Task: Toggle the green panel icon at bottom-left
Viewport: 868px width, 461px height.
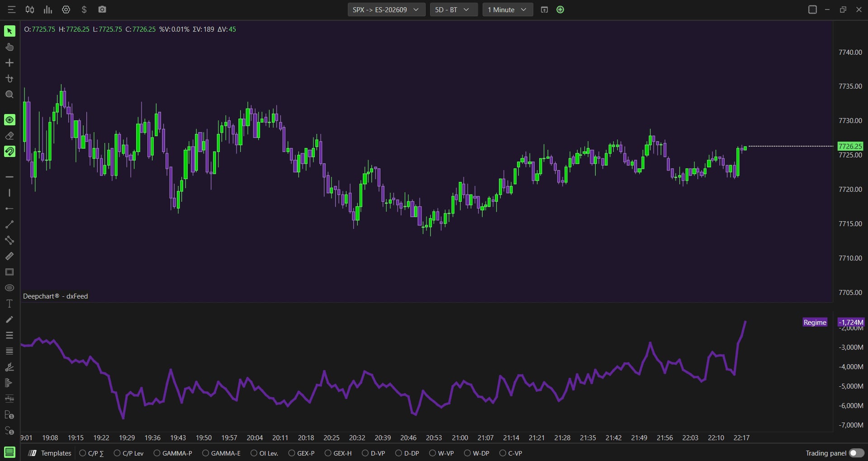Action: (x=9, y=452)
